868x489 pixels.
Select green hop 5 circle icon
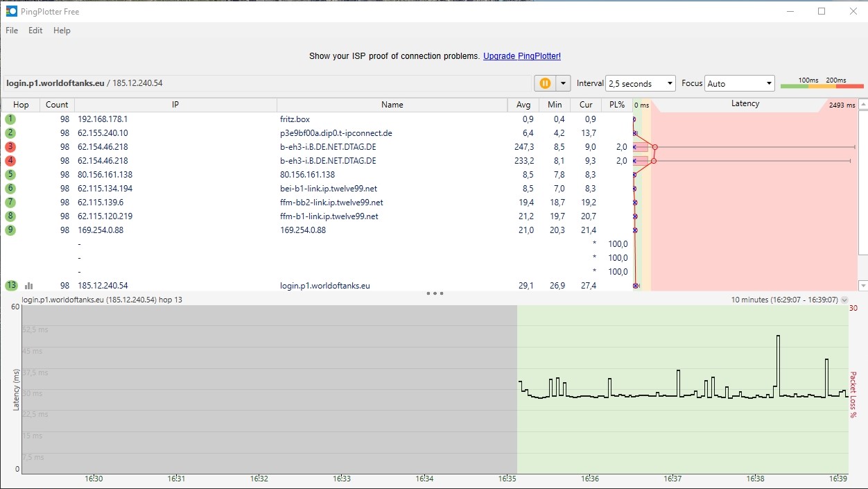(10, 175)
